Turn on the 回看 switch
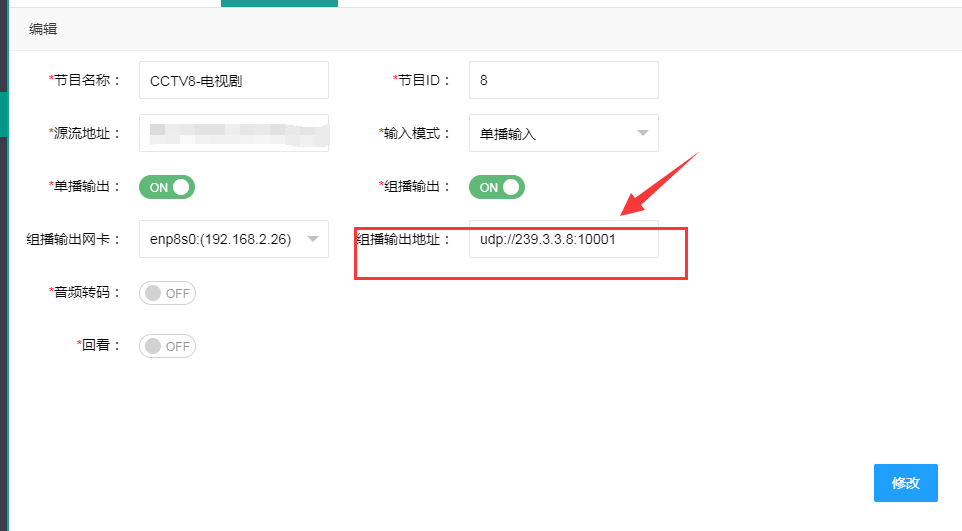The height and width of the screenshot is (531, 962). coord(168,346)
